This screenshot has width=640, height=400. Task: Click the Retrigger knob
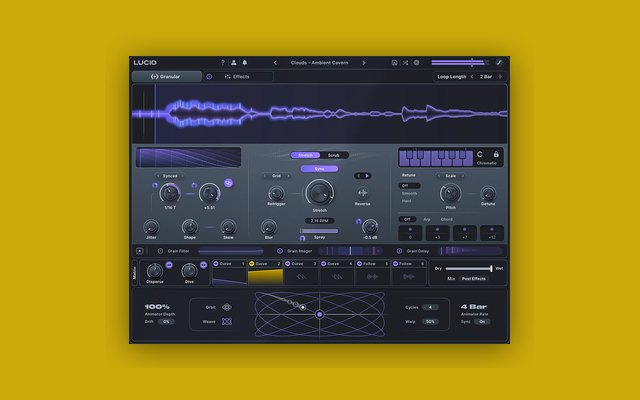(x=276, y=193)
